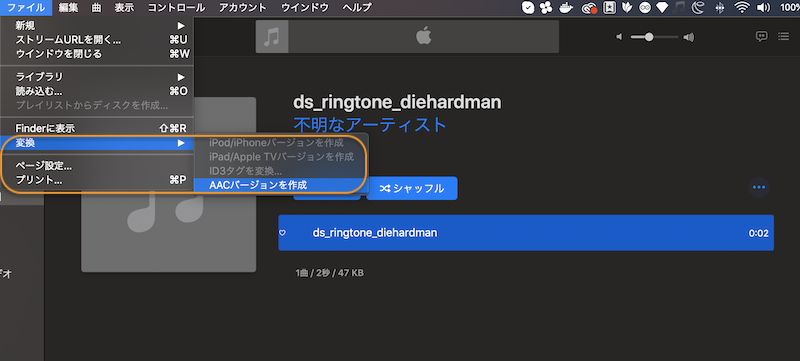Viewport: 800px width, 361px height.
Task: Open the 不明なアーティスト artist link
Action: 370,124
